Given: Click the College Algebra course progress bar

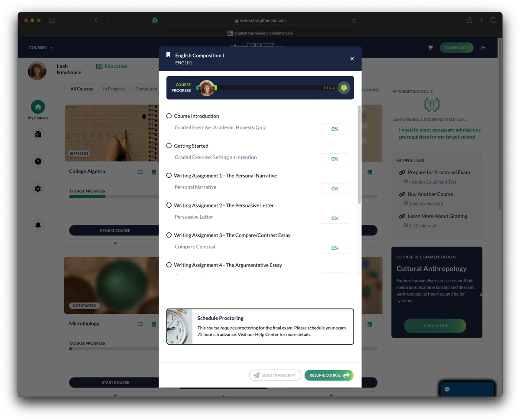Looking at the screenshot, I should click(x=114, y=197).
